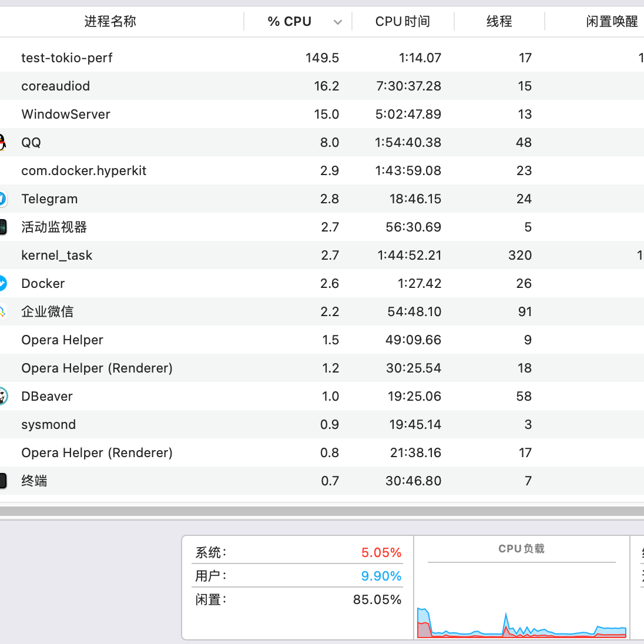Select the QQ process name
The height and width of the screenshot is (644, 644).
click(x=31, y=143)
